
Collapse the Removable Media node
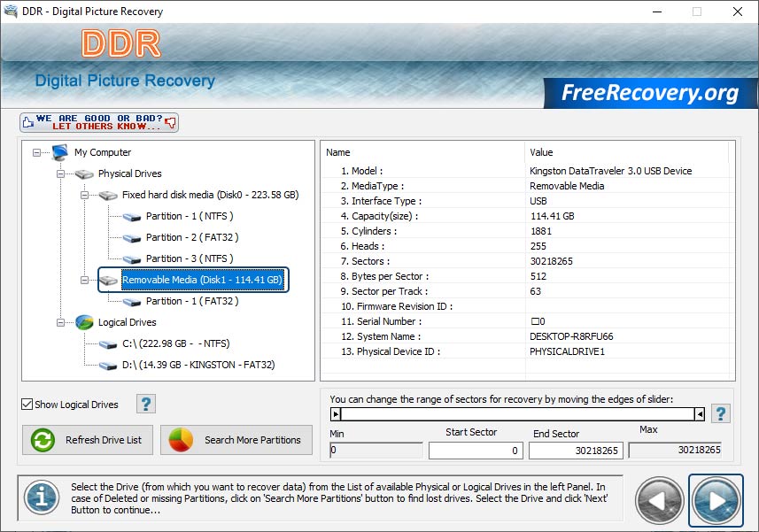(x=84, y=280)
